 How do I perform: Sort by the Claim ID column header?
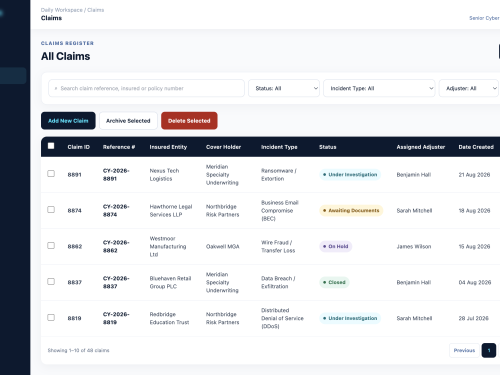pos(79,147)
